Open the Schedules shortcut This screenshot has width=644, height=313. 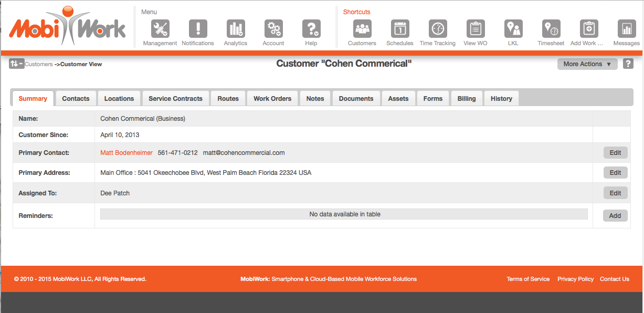400,28
